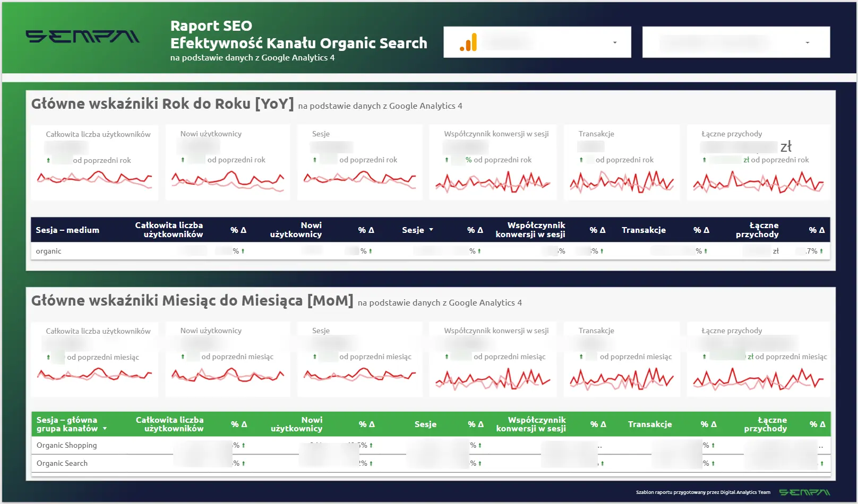Click 'od poprzedni miesiąc' in MoM Sesje card
Viewport: 858px width, 504px height.
[x=375, y=357]
